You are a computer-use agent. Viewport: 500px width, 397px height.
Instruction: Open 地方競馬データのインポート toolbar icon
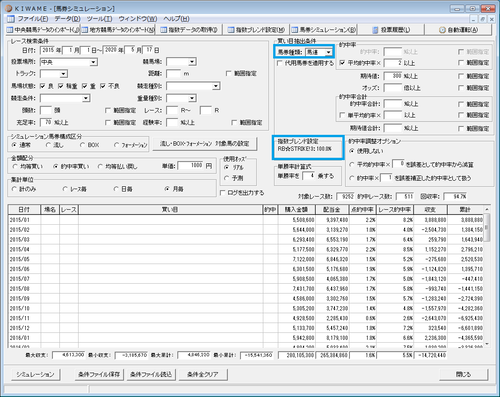85,30
